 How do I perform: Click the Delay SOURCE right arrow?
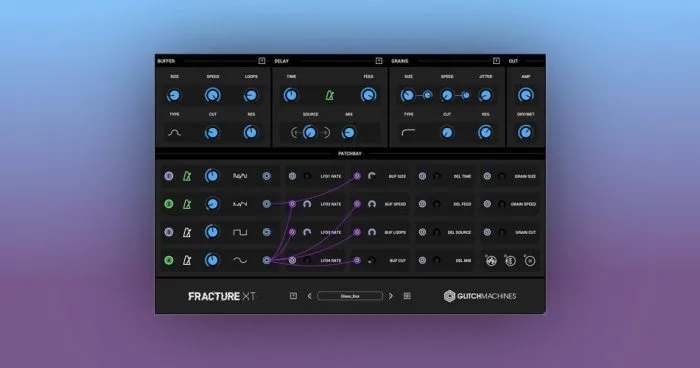pos(326,133)
